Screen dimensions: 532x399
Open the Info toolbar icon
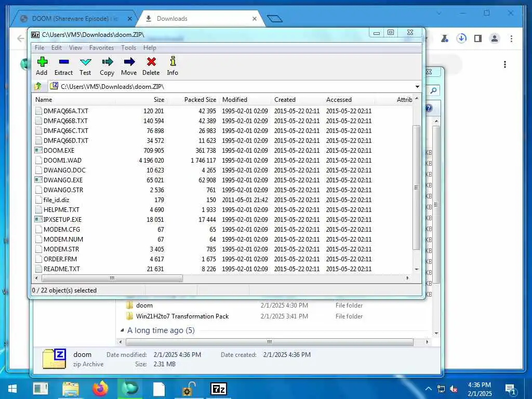coord(172,61)
